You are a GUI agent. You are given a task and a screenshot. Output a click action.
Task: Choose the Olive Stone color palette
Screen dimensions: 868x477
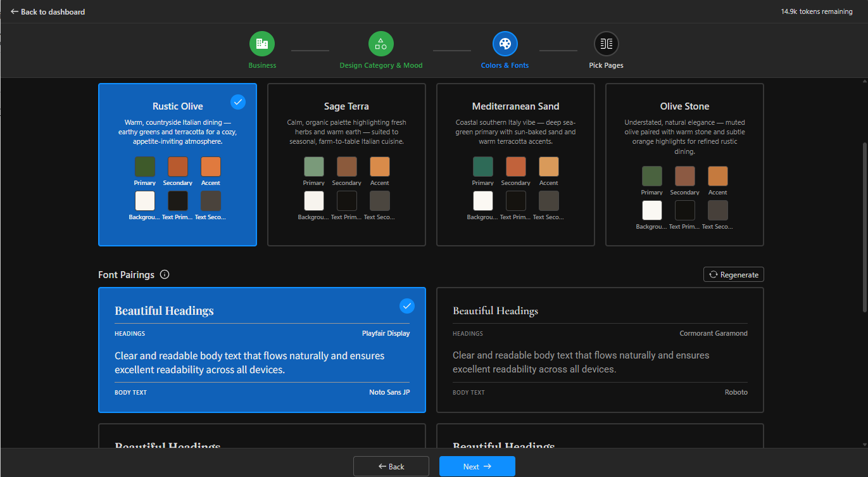point(684,165)
